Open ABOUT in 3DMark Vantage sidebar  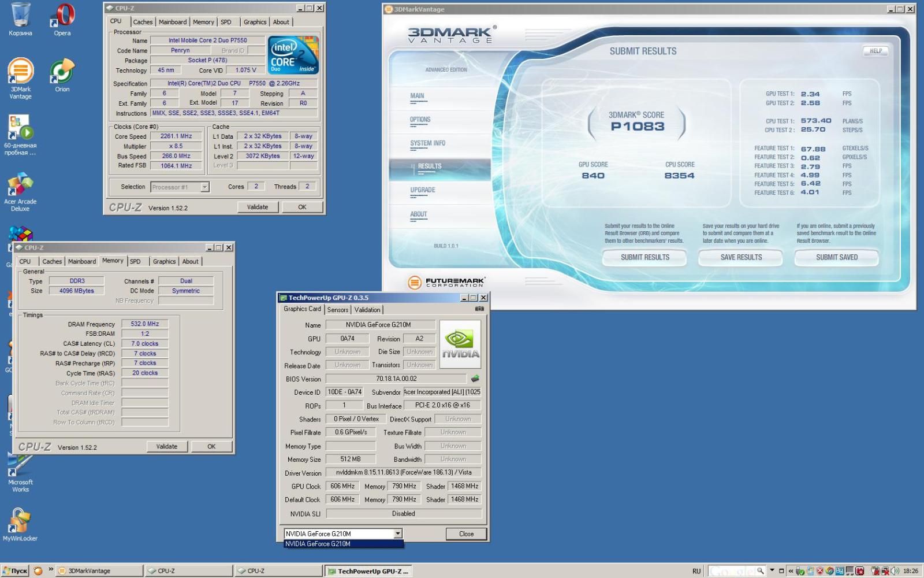(419, 214)
